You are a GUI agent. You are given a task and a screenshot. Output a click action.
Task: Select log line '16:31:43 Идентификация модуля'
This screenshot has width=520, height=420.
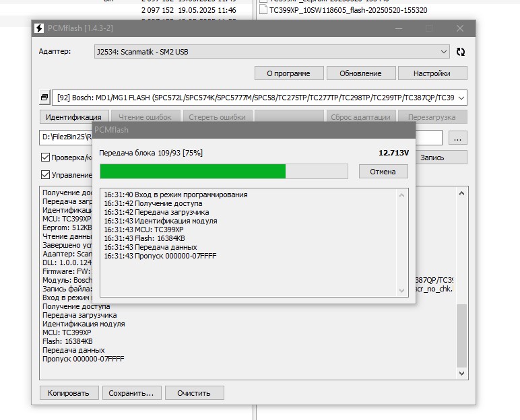(160, 221)
